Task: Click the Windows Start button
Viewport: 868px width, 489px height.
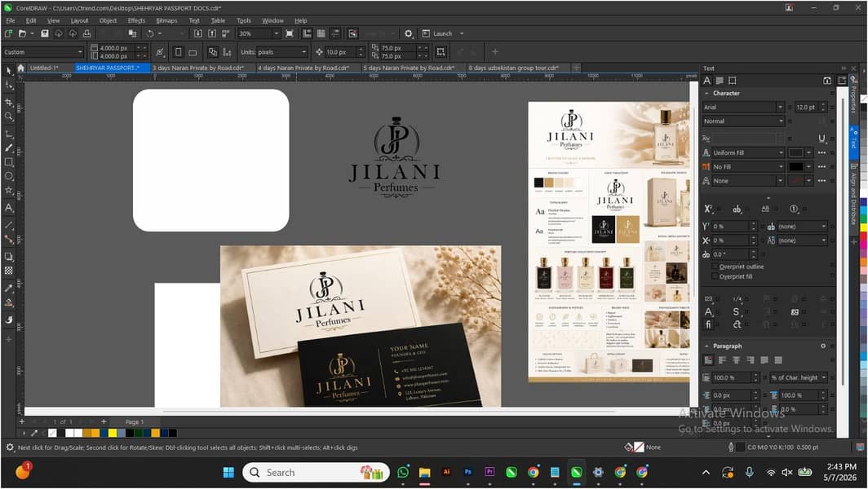Action: pos(228,473)
